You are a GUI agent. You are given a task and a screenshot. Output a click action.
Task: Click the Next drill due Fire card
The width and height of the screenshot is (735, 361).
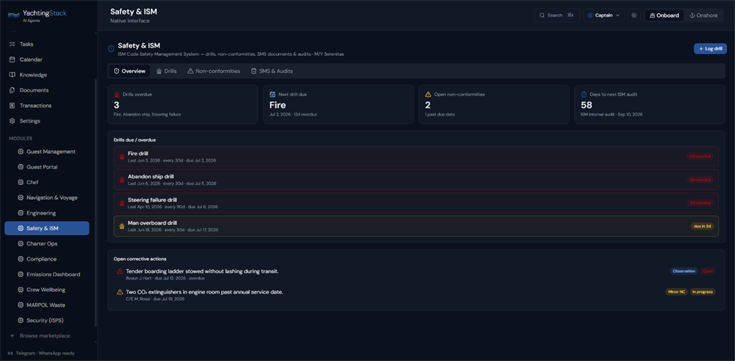pos(338,104)
